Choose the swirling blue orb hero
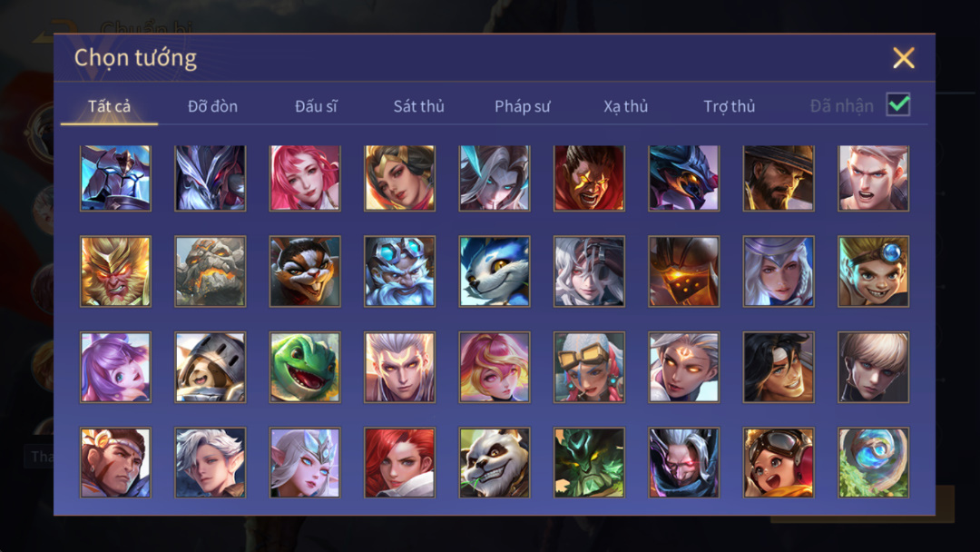The image size is (980, 552). pos(873,463)
